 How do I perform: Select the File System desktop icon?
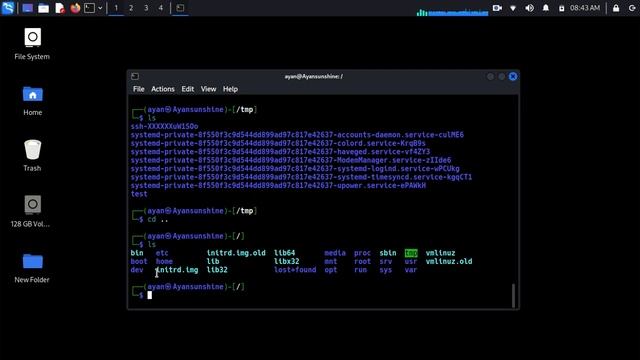click(32, 44)
